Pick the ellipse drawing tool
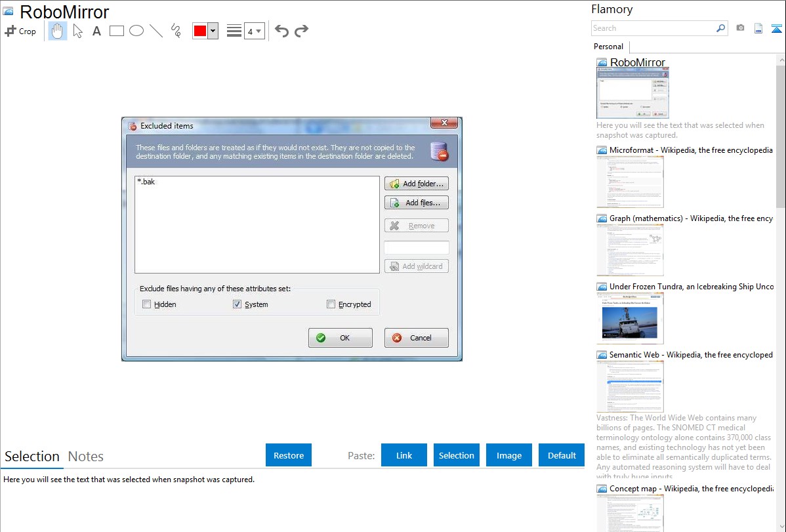Image resolution: width=786 pixels, height=532 pixels. pyautogui.click(x=136, y=31)
